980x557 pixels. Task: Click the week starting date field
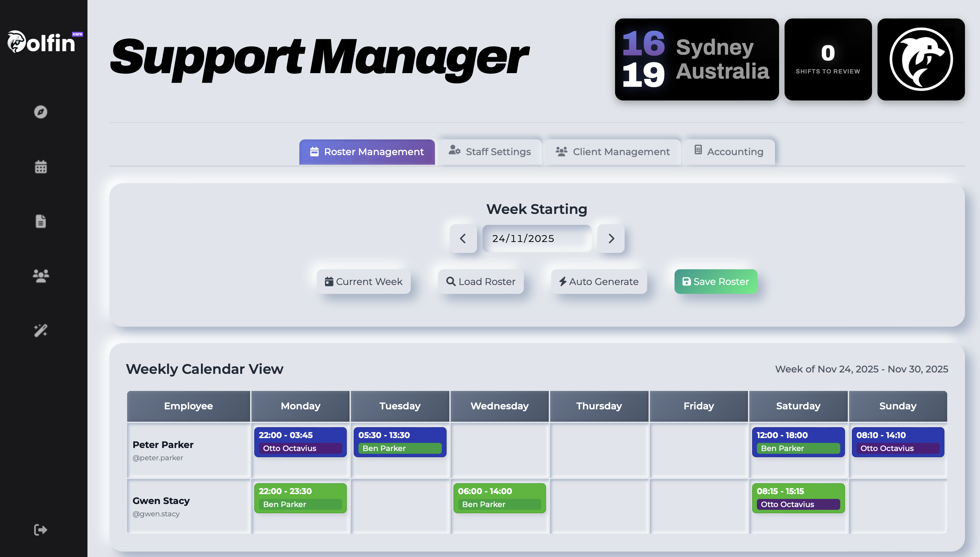[x=536, y=239]
